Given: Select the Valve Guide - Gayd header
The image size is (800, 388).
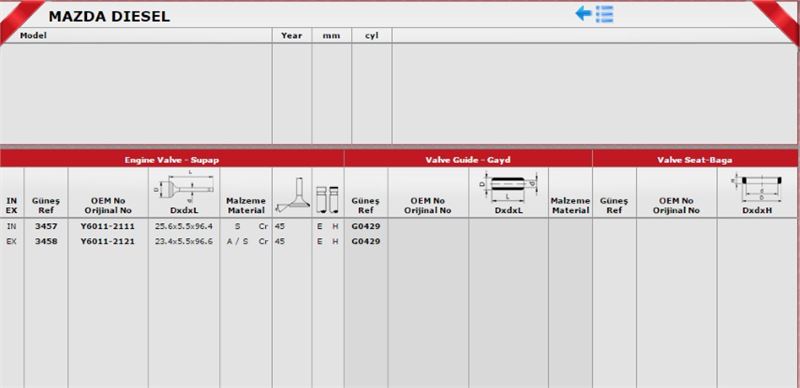Looking at the screenshot, I should (468, 160).
